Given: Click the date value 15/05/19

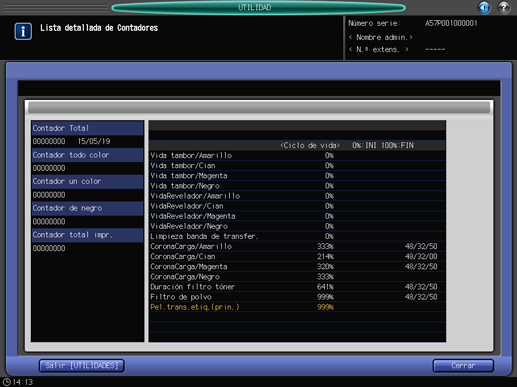Looking at the screenshot, I should [x=94, y=141].
